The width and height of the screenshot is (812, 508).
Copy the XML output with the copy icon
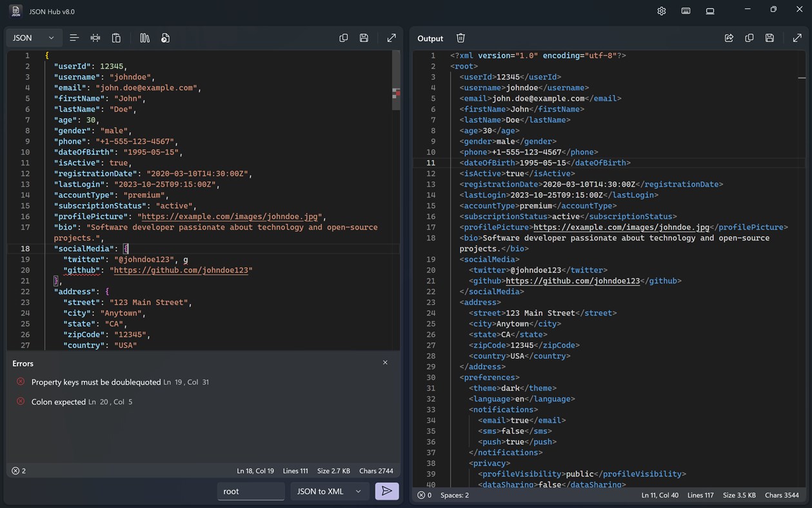[x=749, y=38]
